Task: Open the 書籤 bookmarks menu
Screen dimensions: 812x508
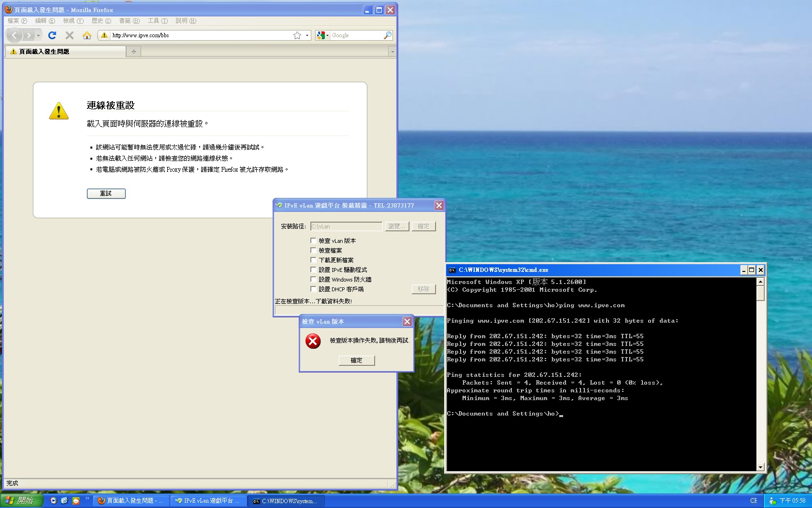Action: [129, 21]
